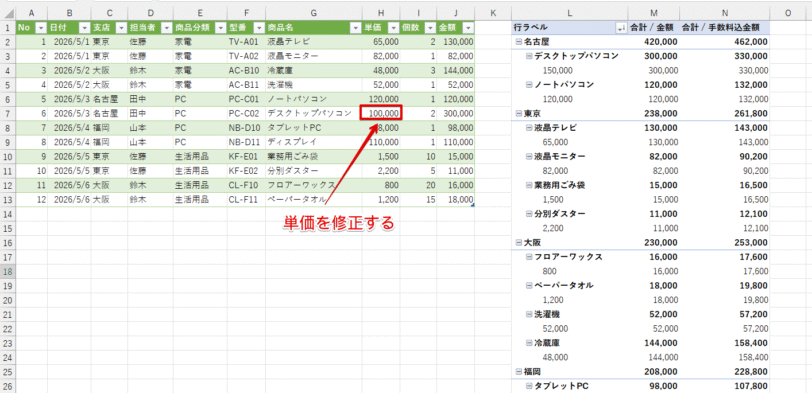Open the 商品分類 column filter dropdown
Screen dimensions: 812x393
pos(220,28)
